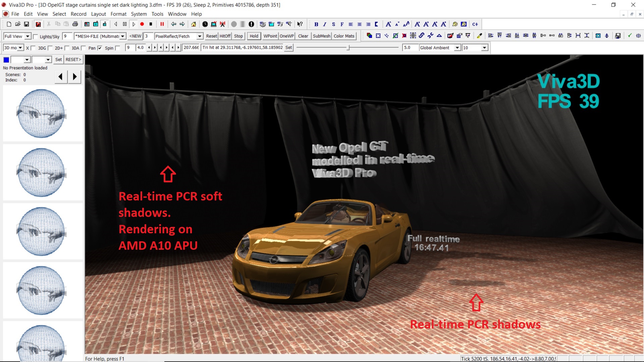Screen dimensions: 644x362
Task: Click the red record button in toolbar
Action: point(142,24)
